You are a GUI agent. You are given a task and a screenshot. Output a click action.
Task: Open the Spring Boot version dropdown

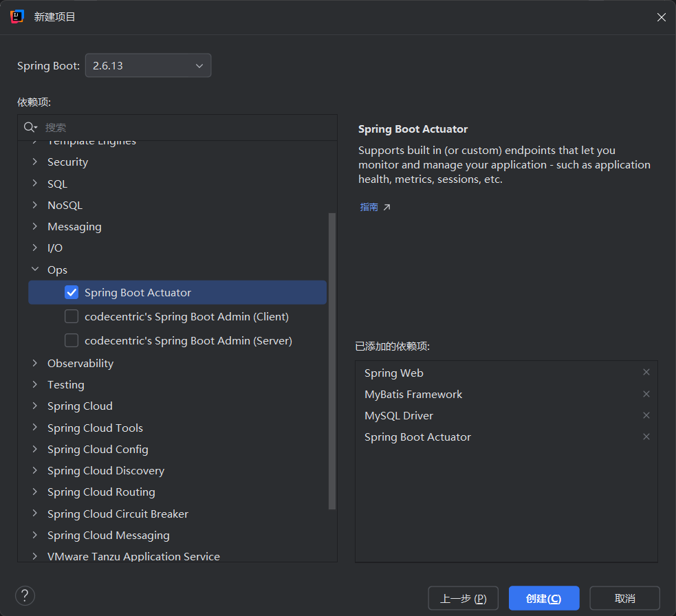click(149, 65)
